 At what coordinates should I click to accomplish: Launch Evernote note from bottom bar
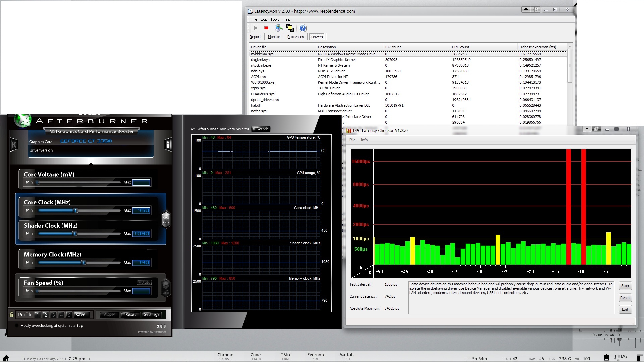tap(316, 356)
